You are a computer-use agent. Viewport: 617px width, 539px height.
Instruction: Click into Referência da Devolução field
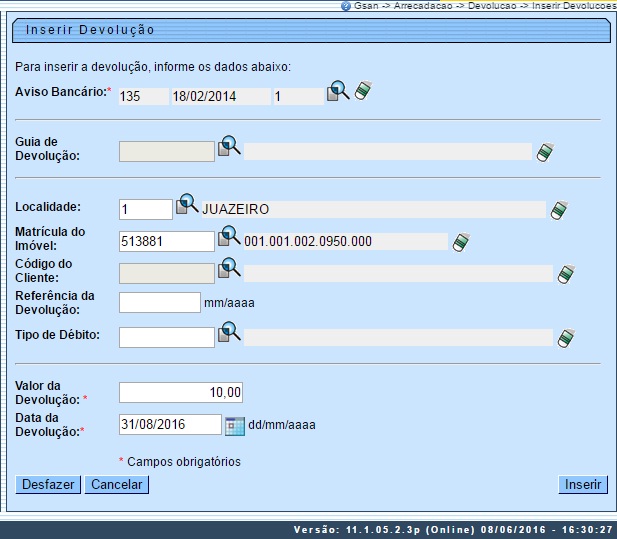pos(160,302)
